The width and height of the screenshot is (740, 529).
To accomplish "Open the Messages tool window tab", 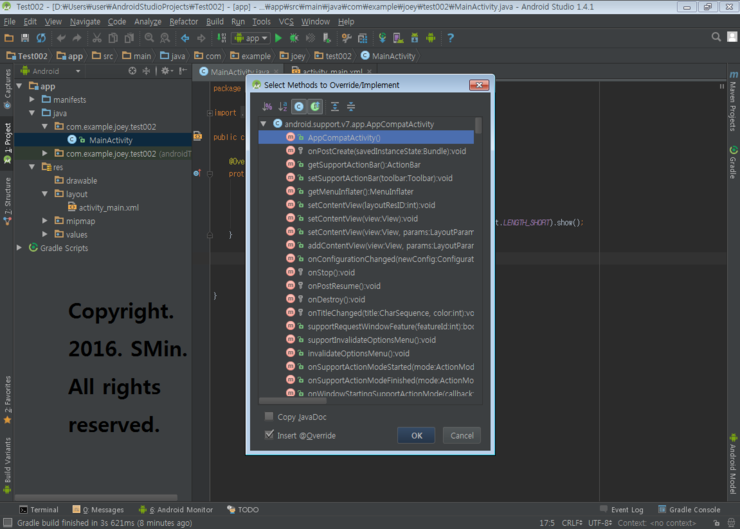I will pos(98,510).
